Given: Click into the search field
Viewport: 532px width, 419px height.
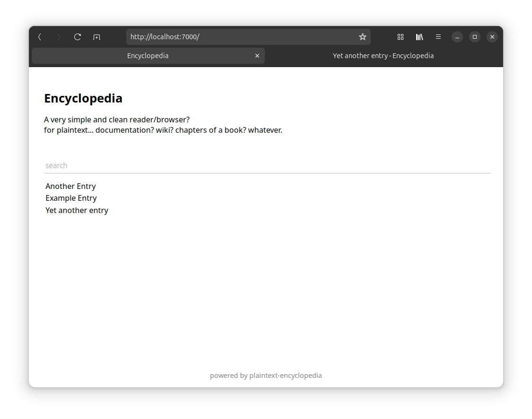Looking at the screenshot, I should 267,165.
